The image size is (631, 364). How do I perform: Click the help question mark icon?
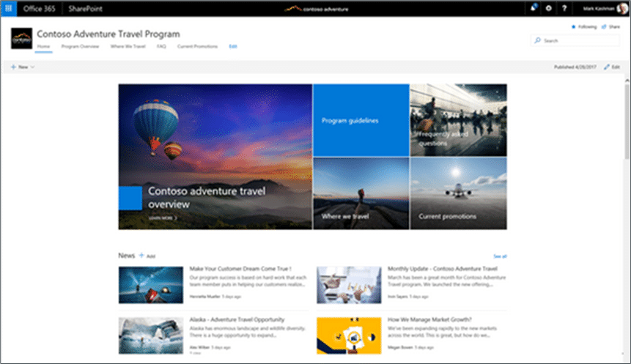tap(564, 9)
